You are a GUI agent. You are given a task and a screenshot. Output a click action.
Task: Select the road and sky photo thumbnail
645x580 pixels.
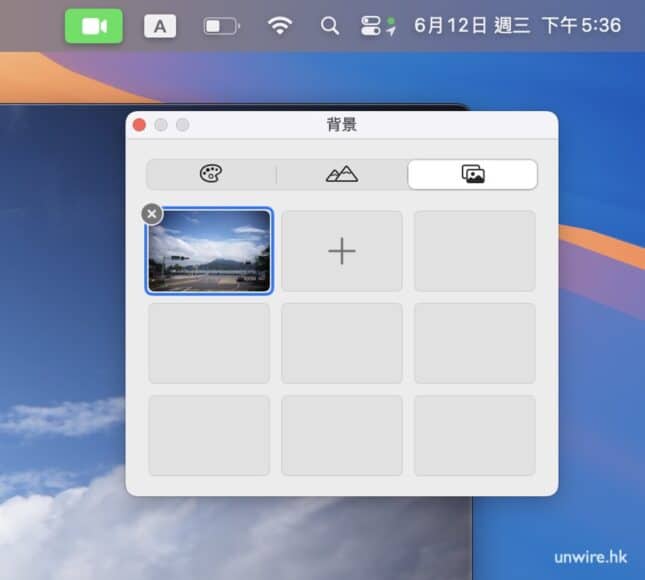209,251
